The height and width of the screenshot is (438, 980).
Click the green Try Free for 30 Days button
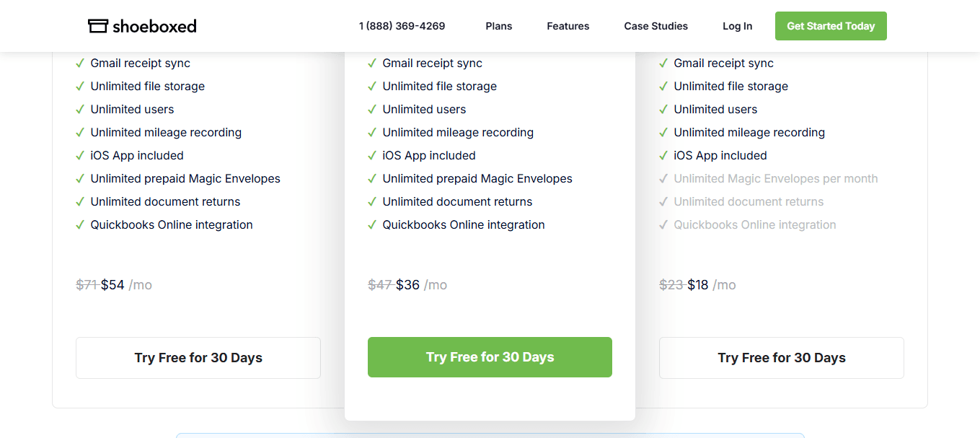490,357
